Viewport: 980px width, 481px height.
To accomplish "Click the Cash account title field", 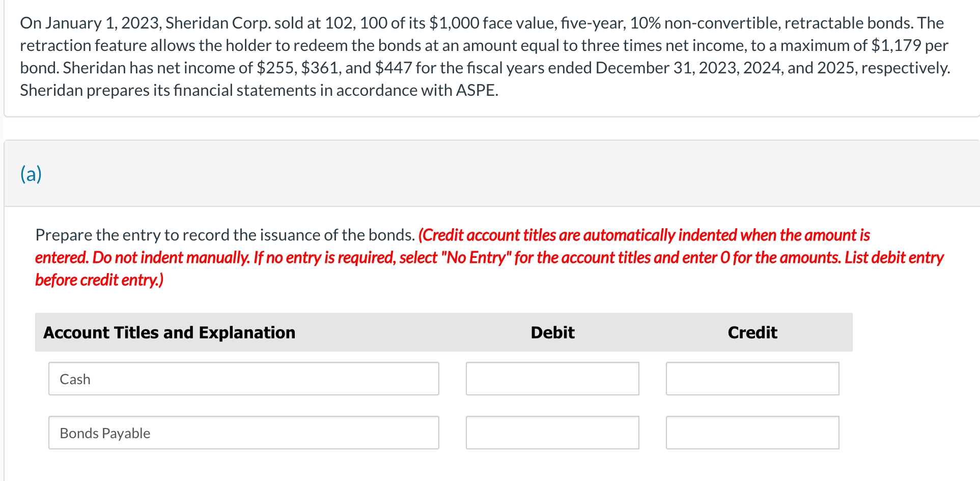I will (x=243, y=379).
